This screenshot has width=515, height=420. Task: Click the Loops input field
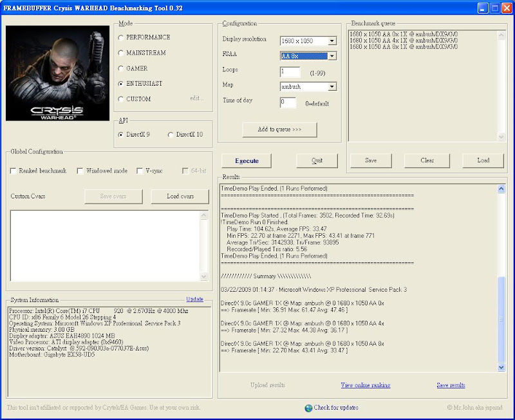290,72
